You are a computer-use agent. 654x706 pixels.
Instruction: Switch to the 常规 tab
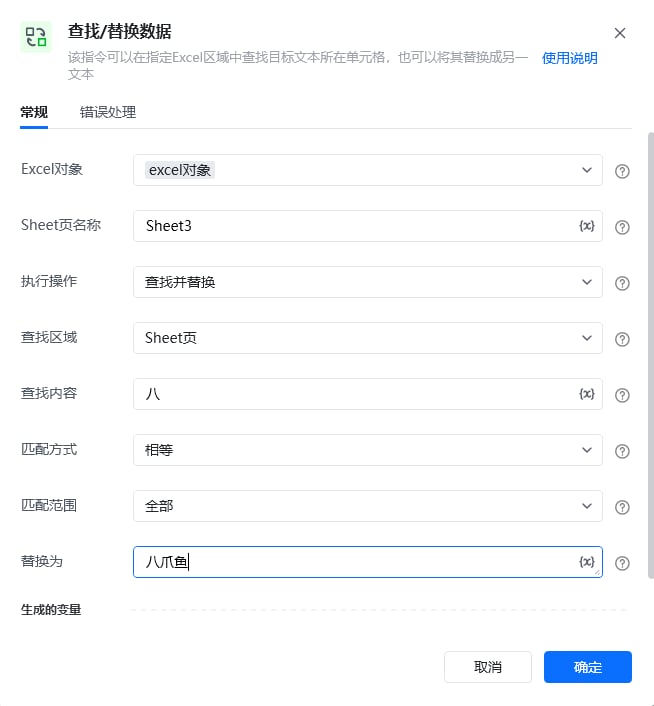pos(34,112)
